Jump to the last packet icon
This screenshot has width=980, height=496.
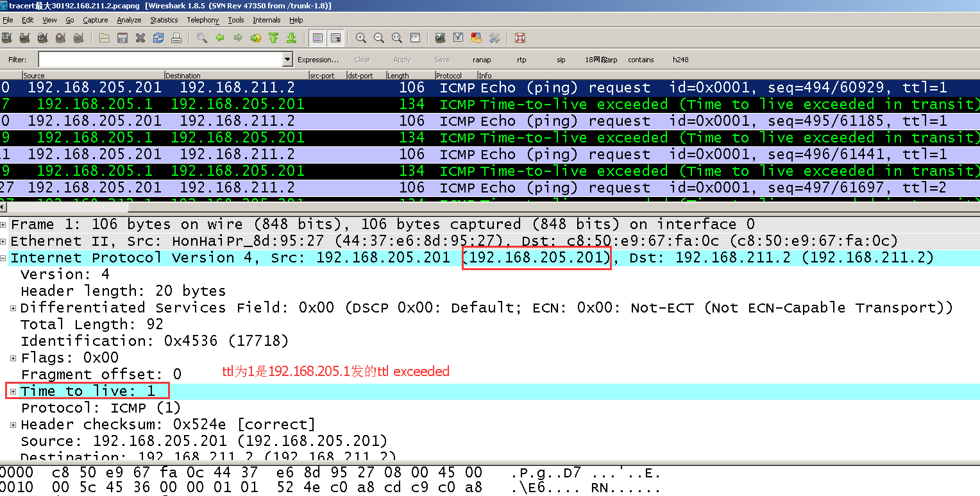pyautogui.click(x=292, y=38)
